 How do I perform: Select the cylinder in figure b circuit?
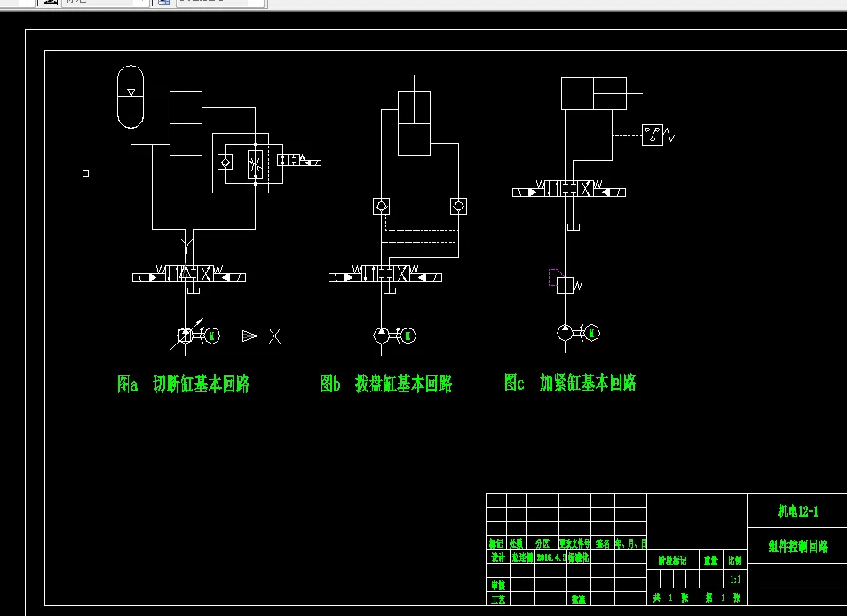(415, 123)
